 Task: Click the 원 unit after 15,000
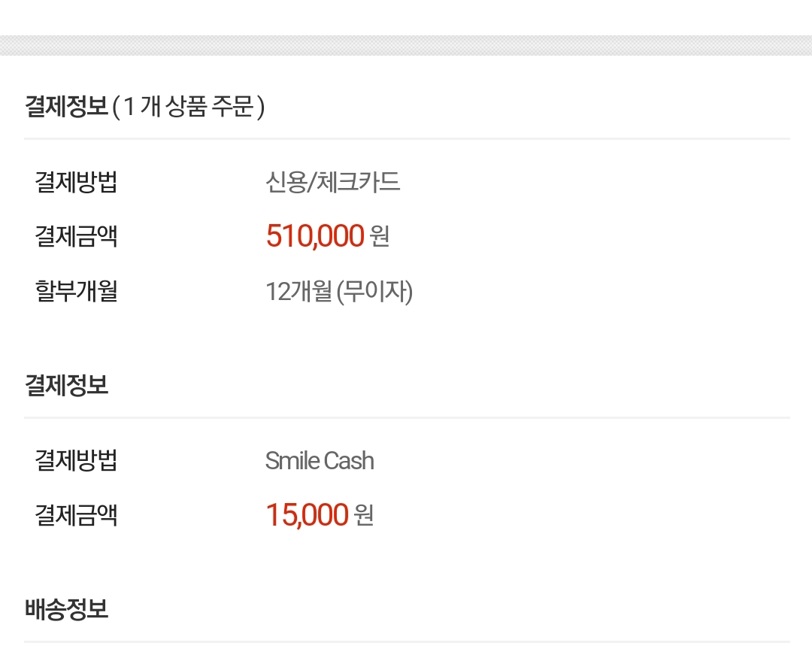click(364, 515)
